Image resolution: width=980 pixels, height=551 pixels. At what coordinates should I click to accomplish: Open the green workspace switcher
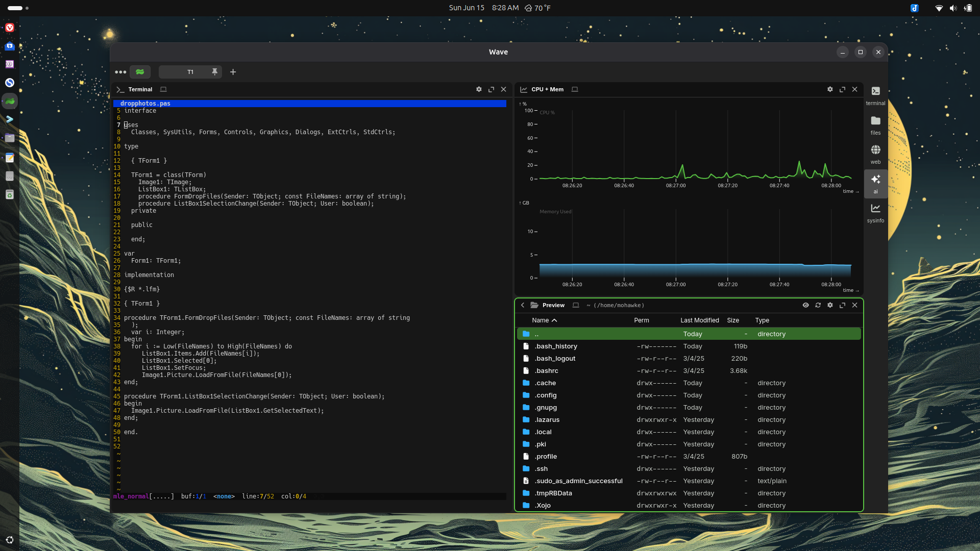click(x=140, y=72)
